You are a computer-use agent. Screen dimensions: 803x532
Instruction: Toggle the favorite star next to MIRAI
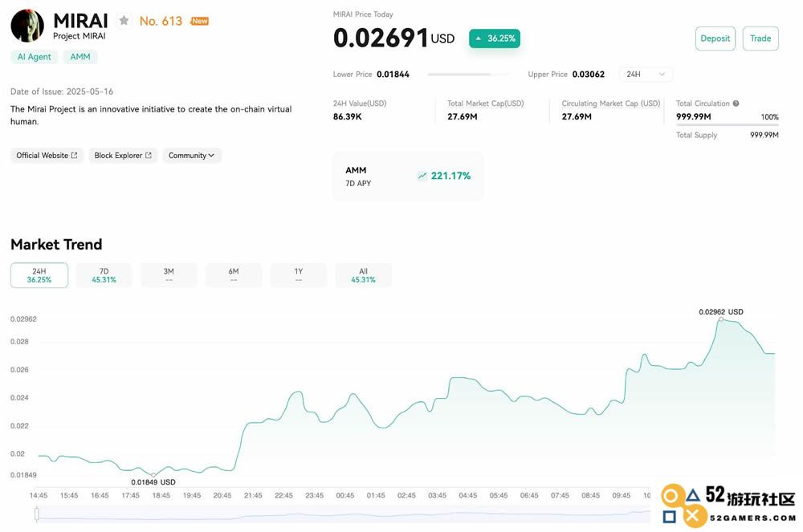pyautogui.click(x=124, y=21)
